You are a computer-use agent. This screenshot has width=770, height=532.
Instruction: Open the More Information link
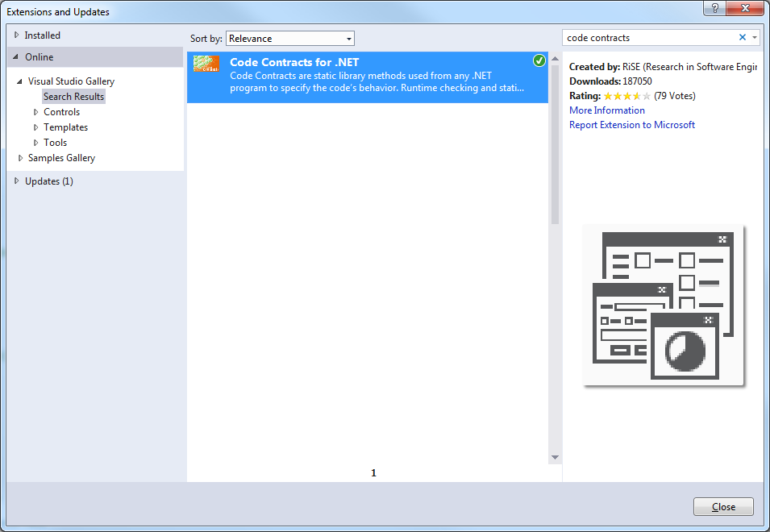(606, 110)
